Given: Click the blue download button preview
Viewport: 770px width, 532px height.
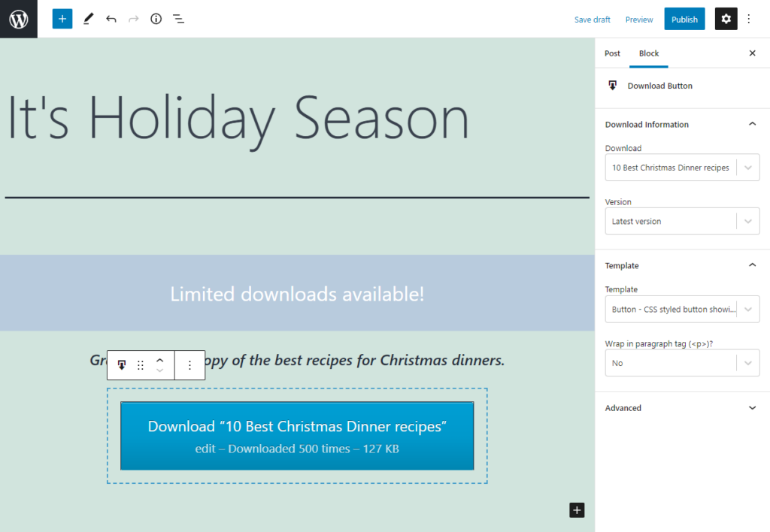Looking at the screenshot, I should (x=297, y=436).
